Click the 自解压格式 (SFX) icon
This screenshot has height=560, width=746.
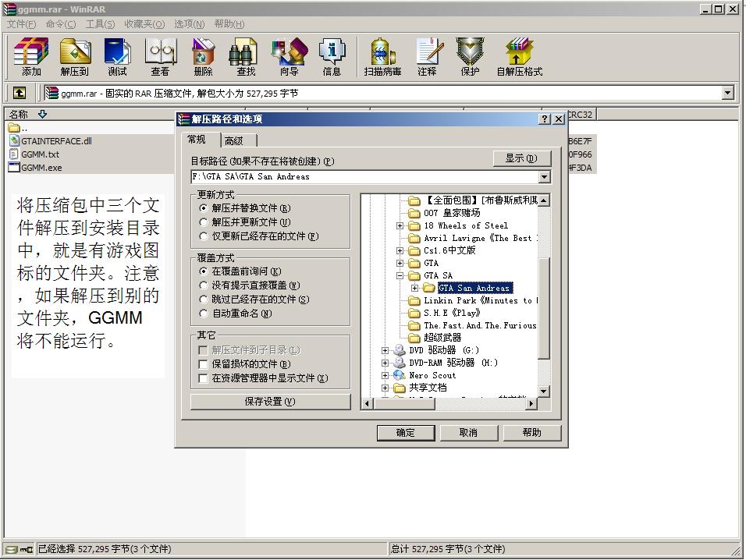pos(519,56)
